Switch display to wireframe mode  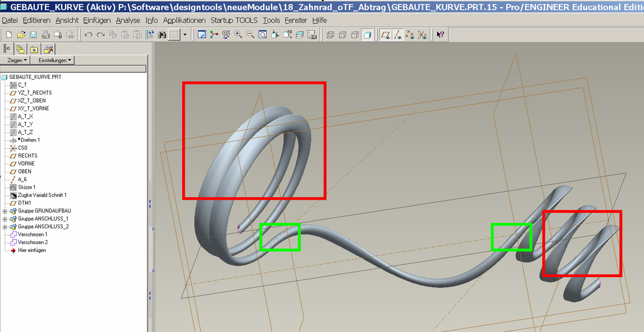point(330,35)
